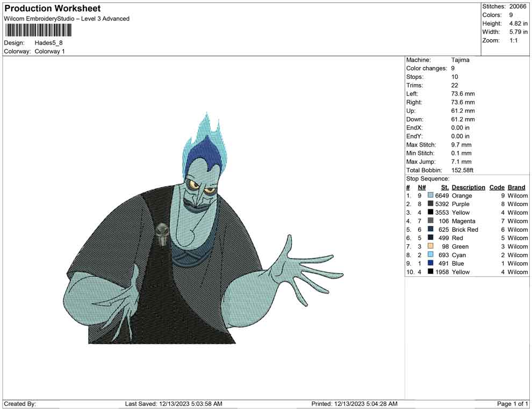Click the 'Page 1 of 1' footer text
This screenshot has width=532, height=409.
pyautogui.click(x=512, y=404)
